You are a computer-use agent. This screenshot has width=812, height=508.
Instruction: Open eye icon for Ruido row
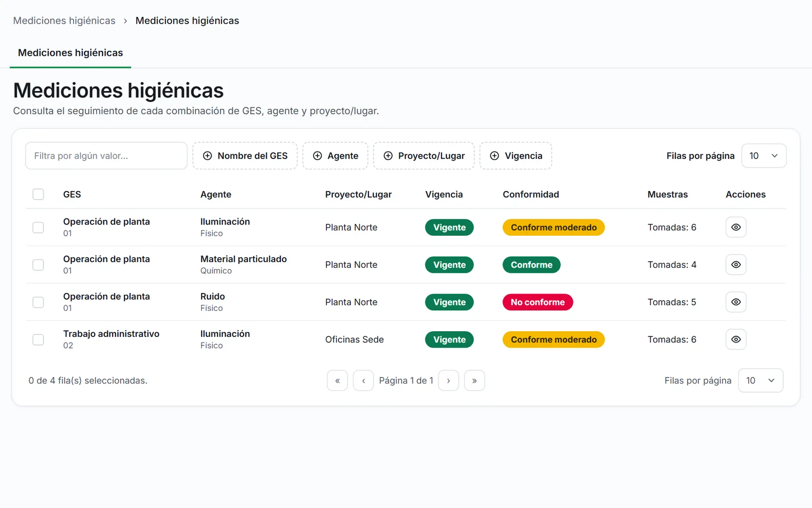point(736,302)
